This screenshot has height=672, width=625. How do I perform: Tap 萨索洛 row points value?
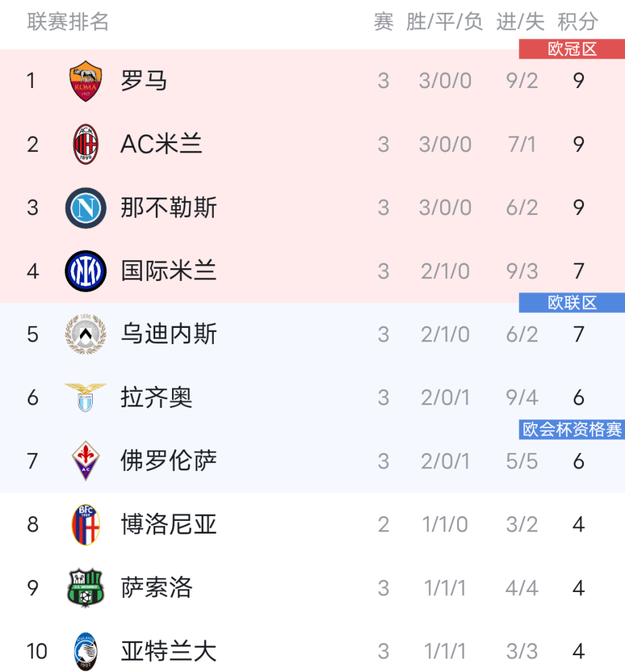[x=578, y=587]
